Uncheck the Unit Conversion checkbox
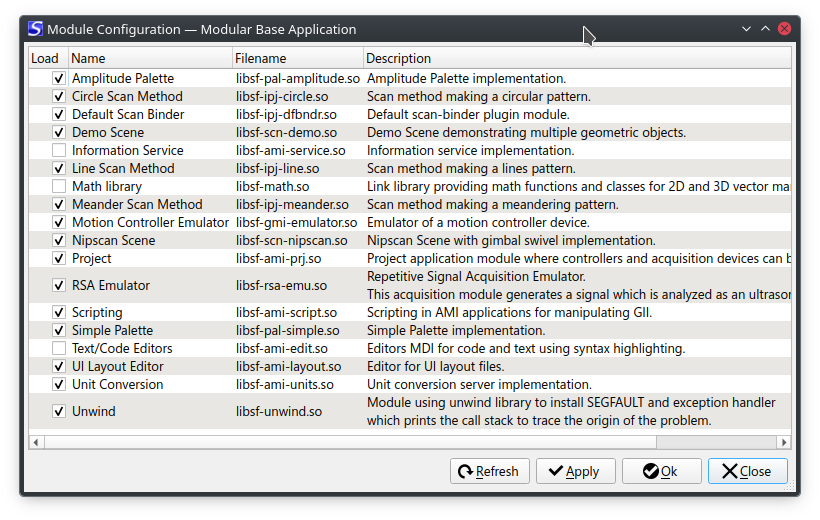The width and height of the screenshot is (820, 520). [59, 385]
